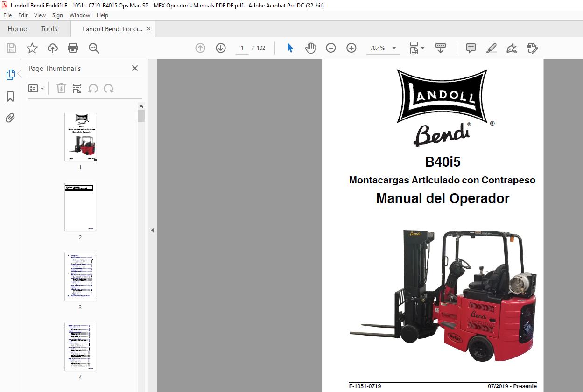The height and width of the screenshot is (392, 583).
Task: Click the 'F-1051-0719' footer text
Action: coord(365,386)
